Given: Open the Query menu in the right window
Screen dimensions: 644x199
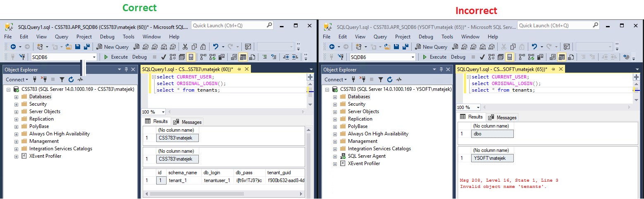Looking at the screenshot, I should [x=380, y=37].
